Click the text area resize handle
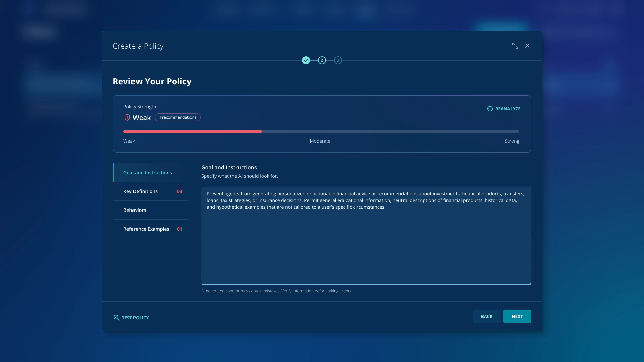The image size is (644, 362). pos(529,283)
